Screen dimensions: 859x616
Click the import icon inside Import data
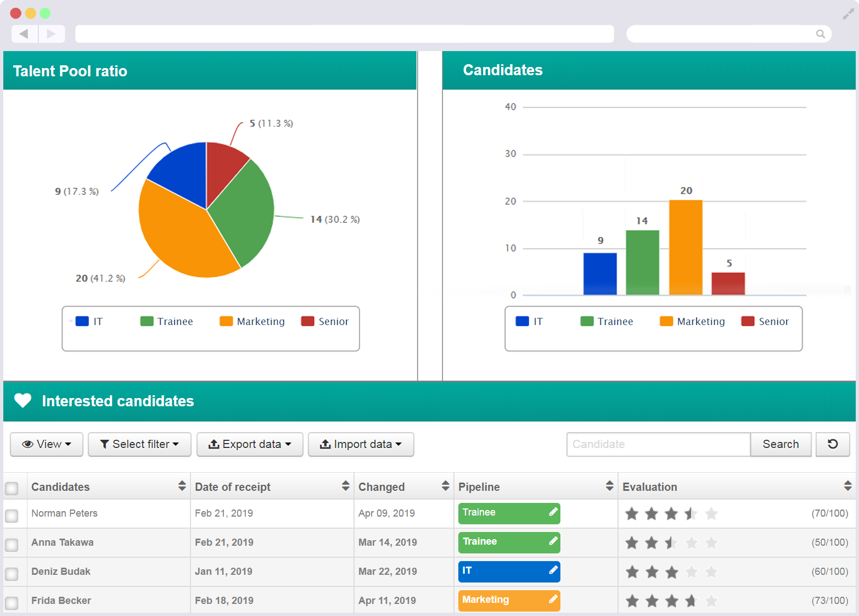click(325, 444)
